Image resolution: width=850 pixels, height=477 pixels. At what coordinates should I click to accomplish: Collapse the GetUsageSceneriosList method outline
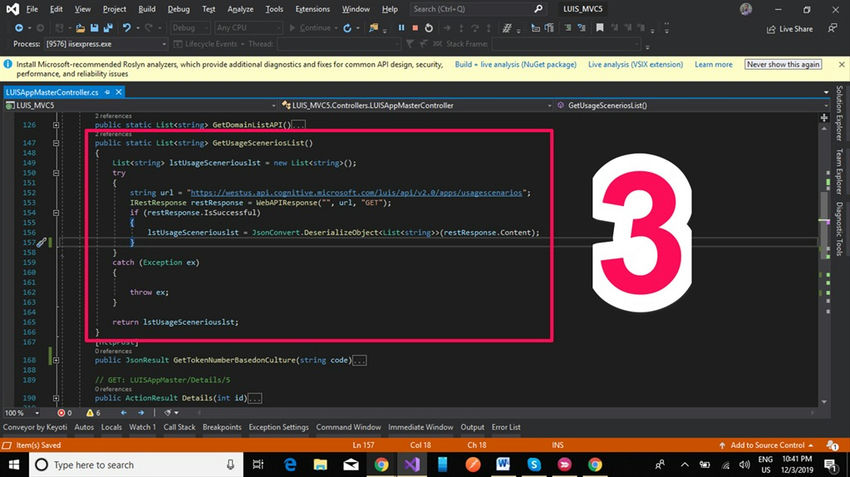pos(56,143)
